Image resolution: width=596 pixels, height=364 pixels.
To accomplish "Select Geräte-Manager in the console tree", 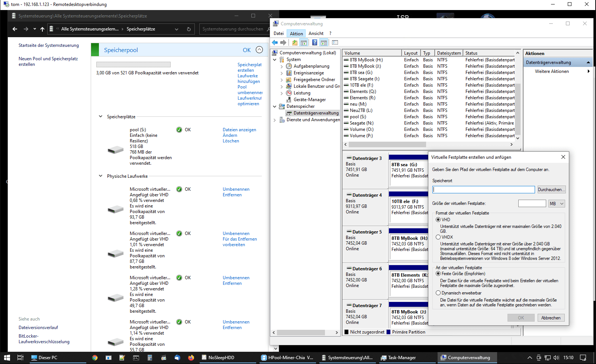I will coord(309,100).
